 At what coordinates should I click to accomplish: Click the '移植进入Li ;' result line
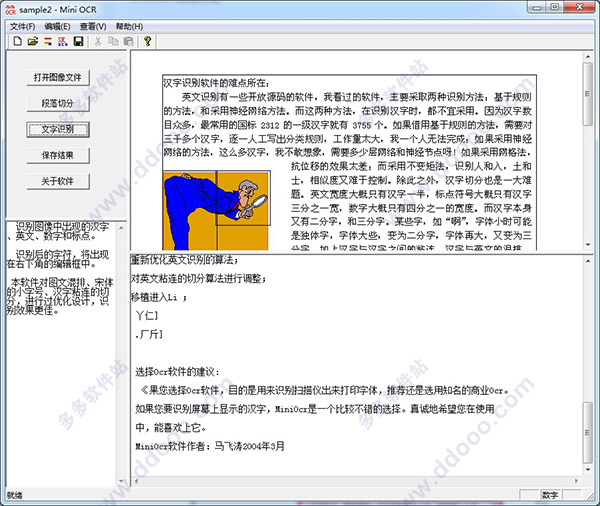tap(159, 297)
